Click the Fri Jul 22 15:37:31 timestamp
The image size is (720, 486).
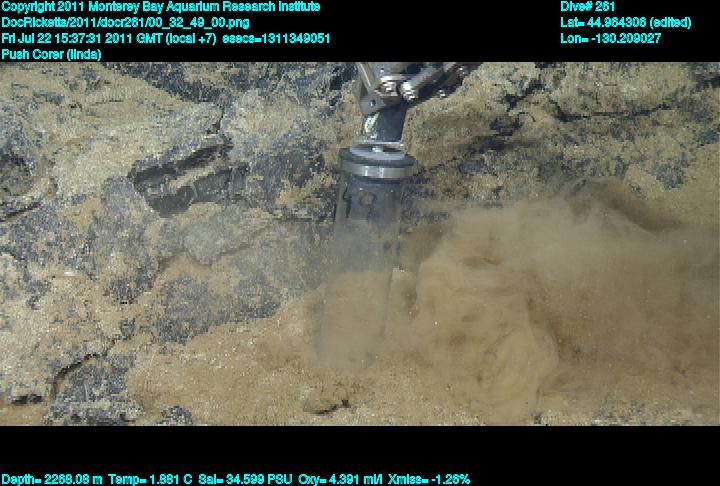(109, 38)
